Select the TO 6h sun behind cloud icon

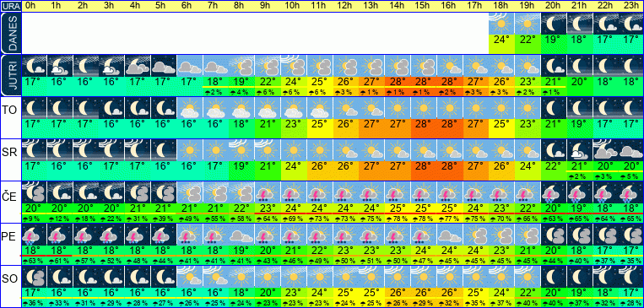190,108
